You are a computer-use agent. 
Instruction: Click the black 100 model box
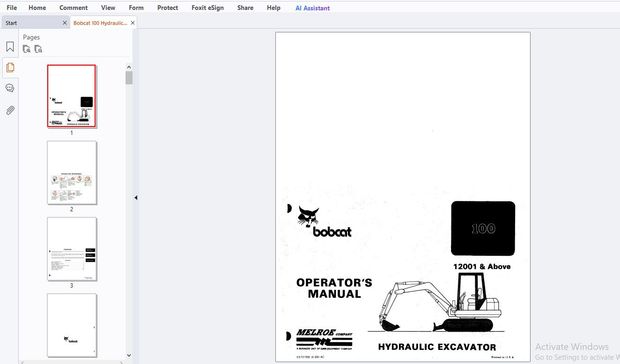pos(483,228)
